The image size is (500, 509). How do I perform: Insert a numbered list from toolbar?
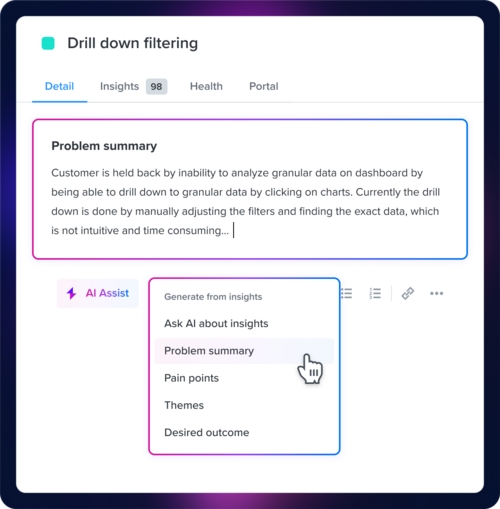pyautogui.click(x=375, y=293)
